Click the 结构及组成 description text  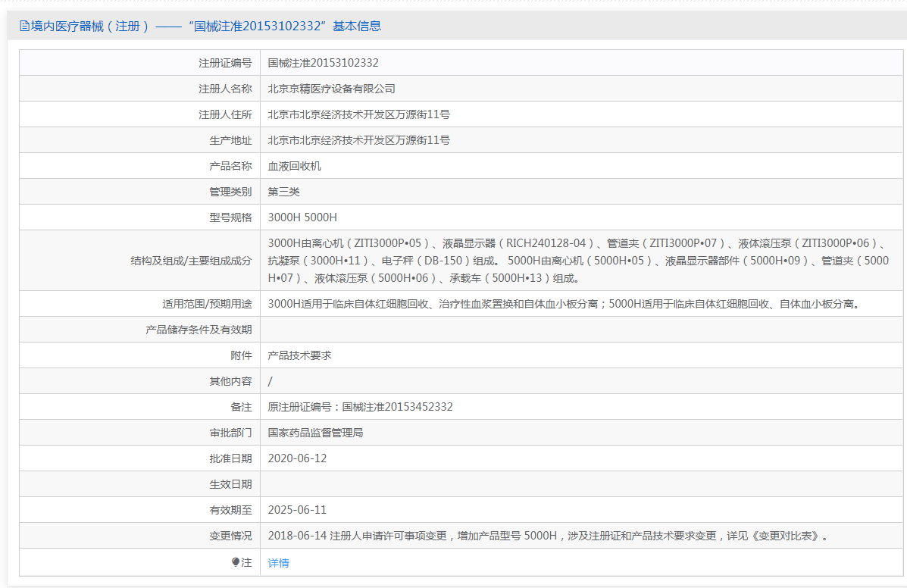[576, 261]
